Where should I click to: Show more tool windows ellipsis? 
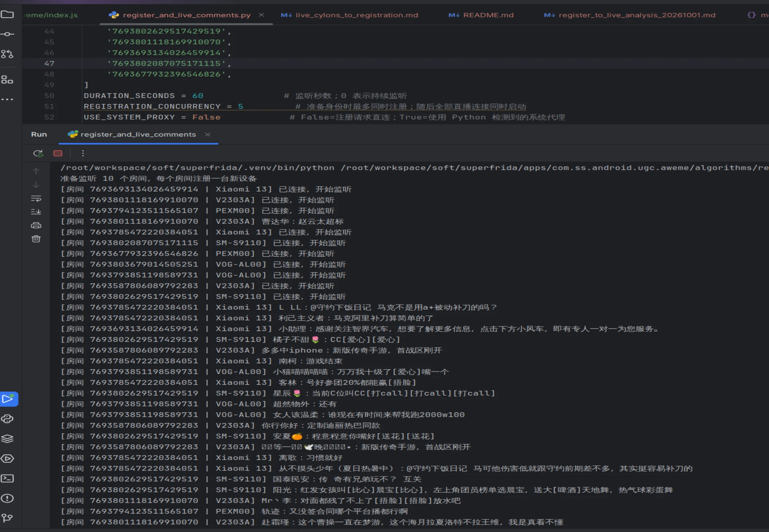7,99
